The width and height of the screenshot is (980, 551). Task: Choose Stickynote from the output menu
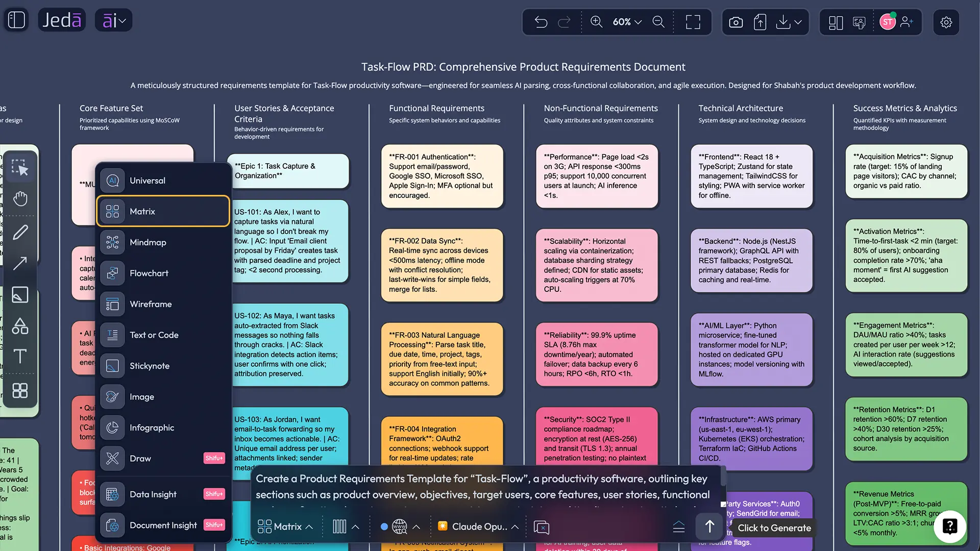pos(163,366)
